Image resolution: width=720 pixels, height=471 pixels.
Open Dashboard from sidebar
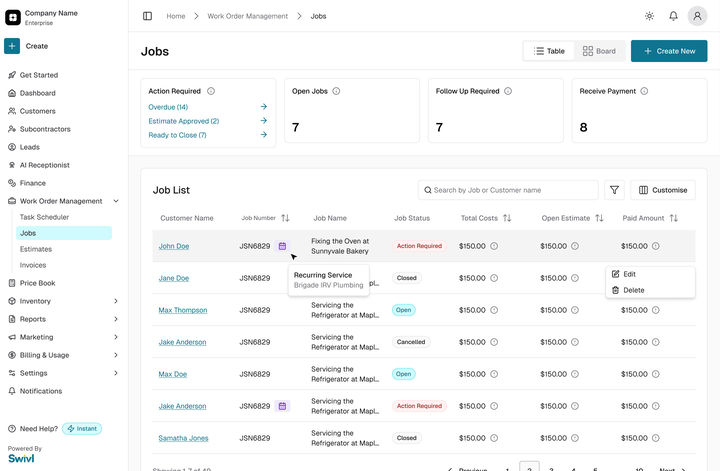point(38,93)
